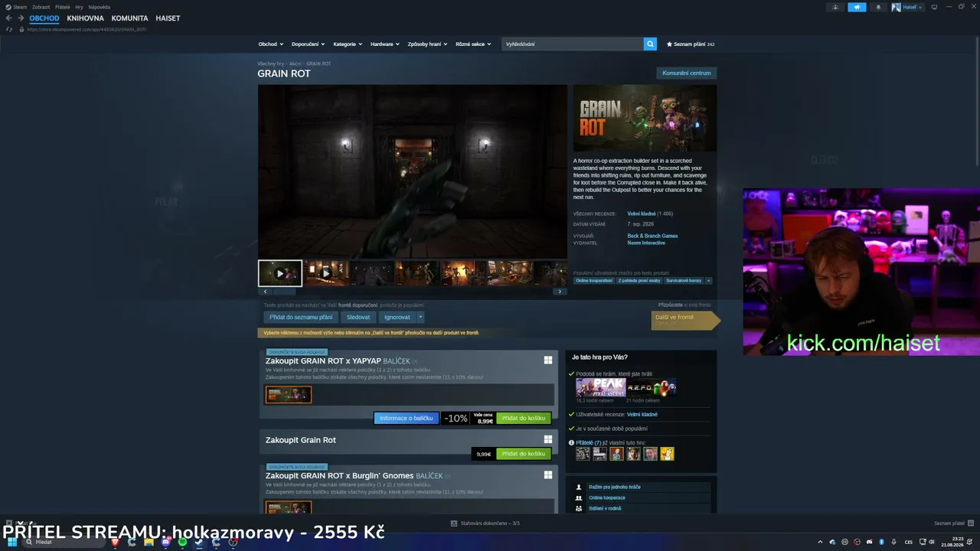Switch to the KNIHOVNA tab
The width and height of the screenshot is (980, 551).
[x=85, y=18]
